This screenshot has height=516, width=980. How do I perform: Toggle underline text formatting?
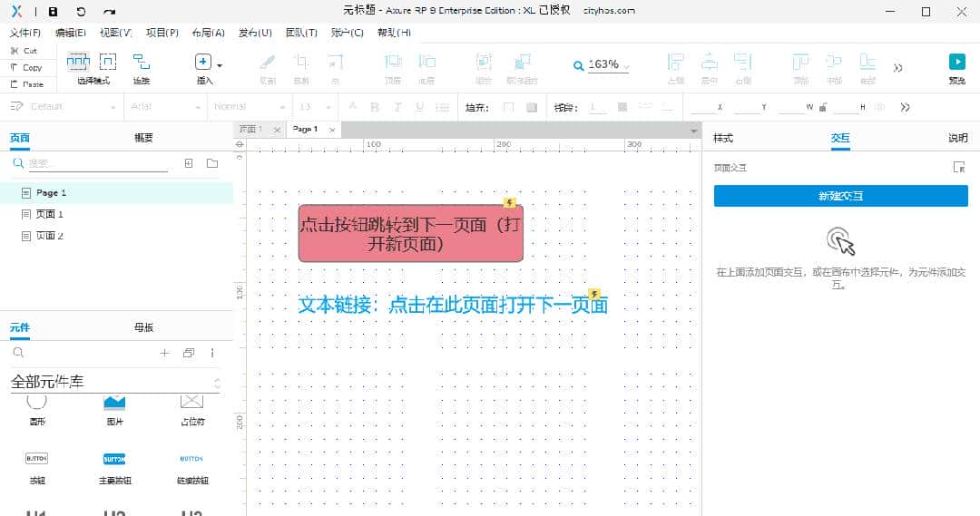click(x=419, y=107)
